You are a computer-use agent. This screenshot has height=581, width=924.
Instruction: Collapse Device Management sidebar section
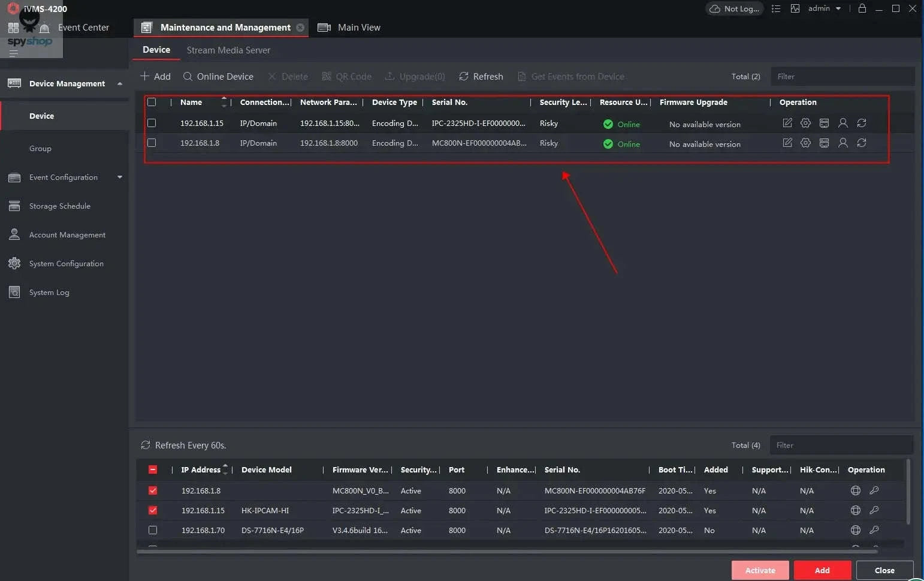(x=120, y=83)
